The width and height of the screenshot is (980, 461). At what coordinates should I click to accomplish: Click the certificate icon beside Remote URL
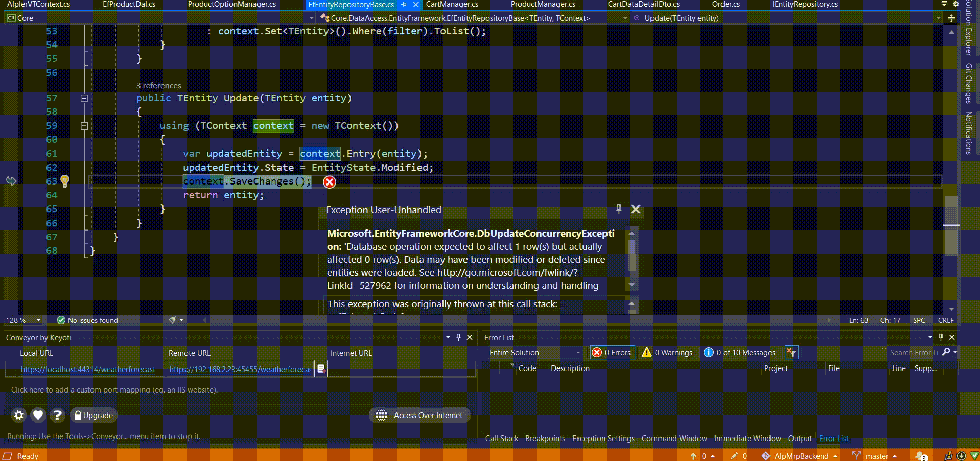point(321,369)
